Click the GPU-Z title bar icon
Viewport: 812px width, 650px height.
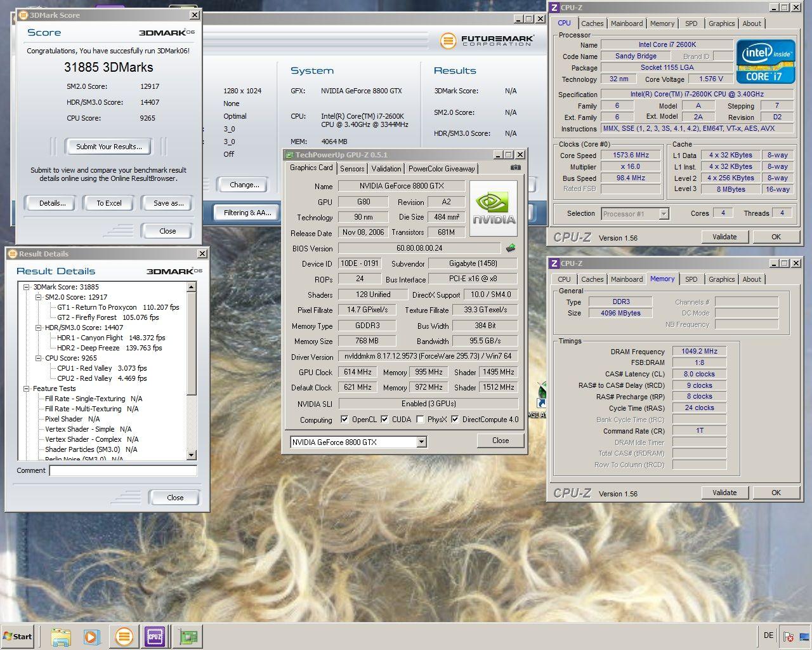289,155
